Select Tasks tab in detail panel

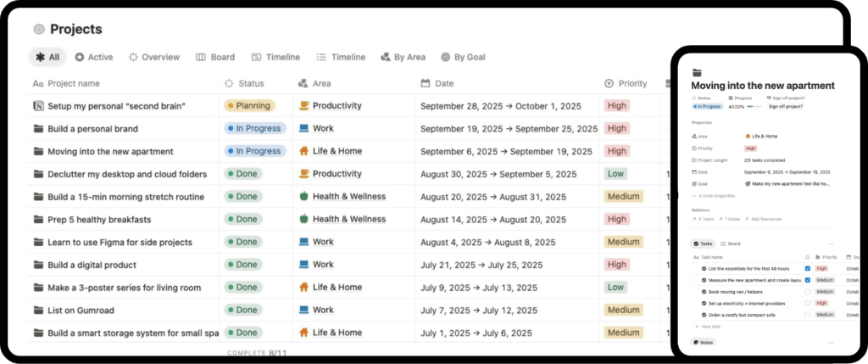(x=703, y=244)
